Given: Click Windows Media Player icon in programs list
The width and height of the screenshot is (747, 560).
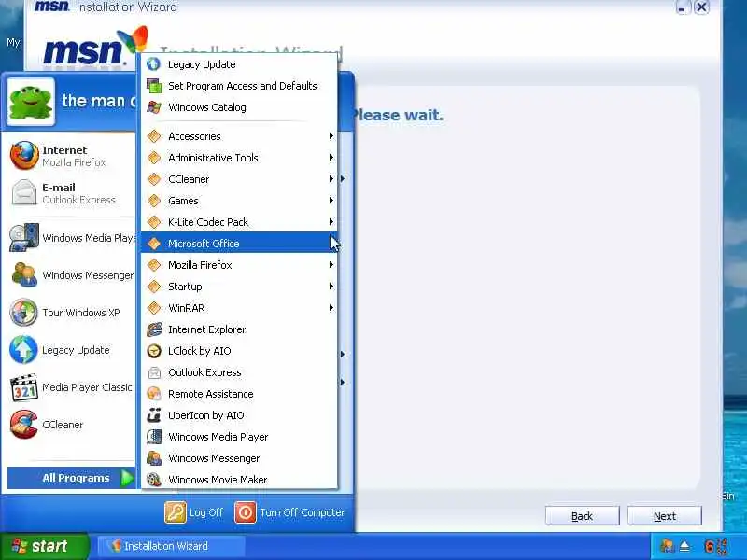Looking at the screenshot, I should pyautogui.click(x=153, y=437).
